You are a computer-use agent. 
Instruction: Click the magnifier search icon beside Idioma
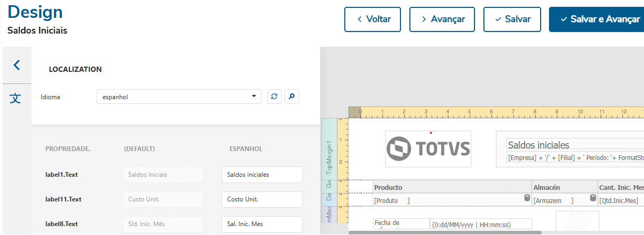[x=292, y=97]
